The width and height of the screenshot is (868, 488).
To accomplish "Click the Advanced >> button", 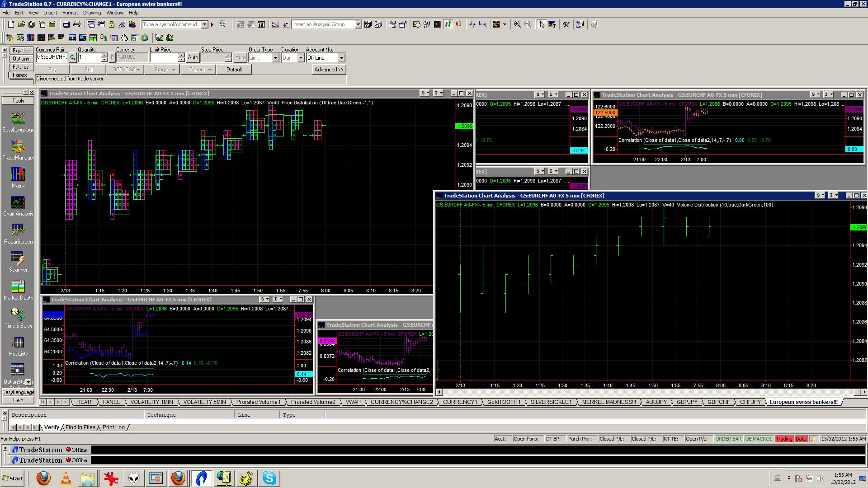I will point(329,70).
